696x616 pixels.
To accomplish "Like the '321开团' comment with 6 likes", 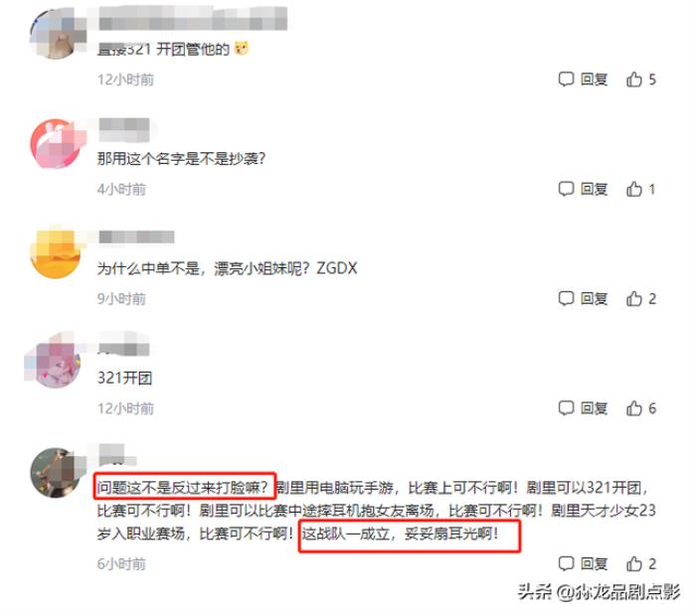I will tap(634, 408).
